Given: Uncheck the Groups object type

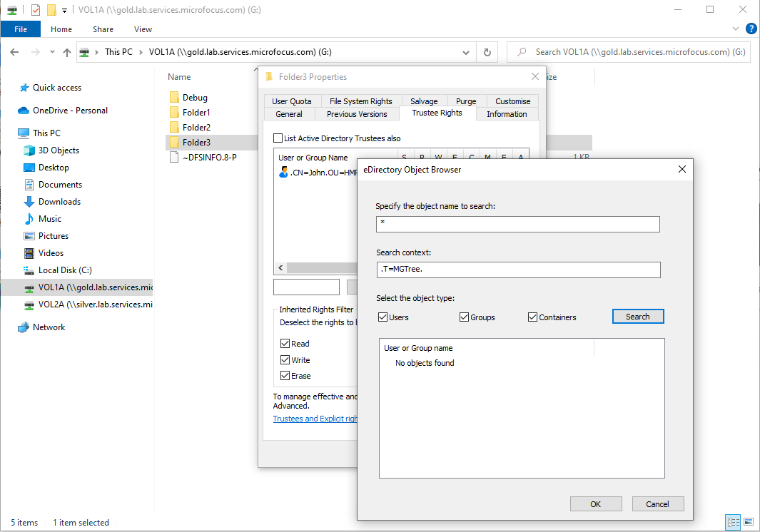Looking at the screenshot, I should 463,317.
